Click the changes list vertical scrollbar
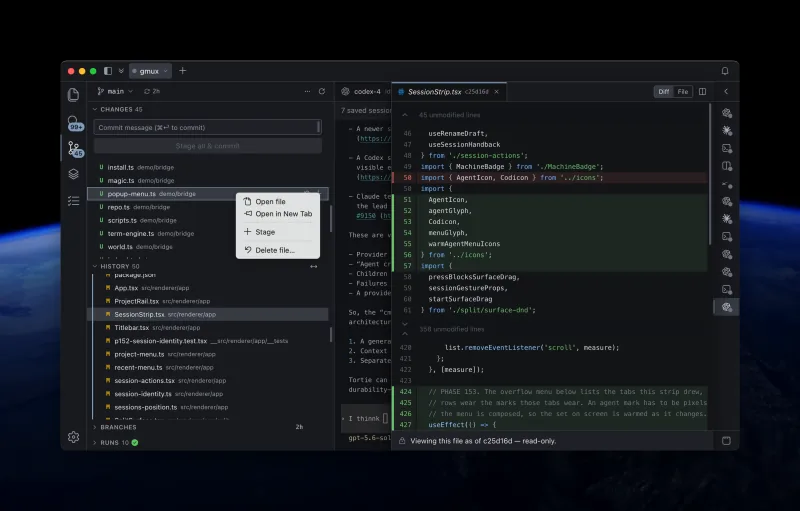The height and width of the screenshot is (511, 800). [331, 218]
